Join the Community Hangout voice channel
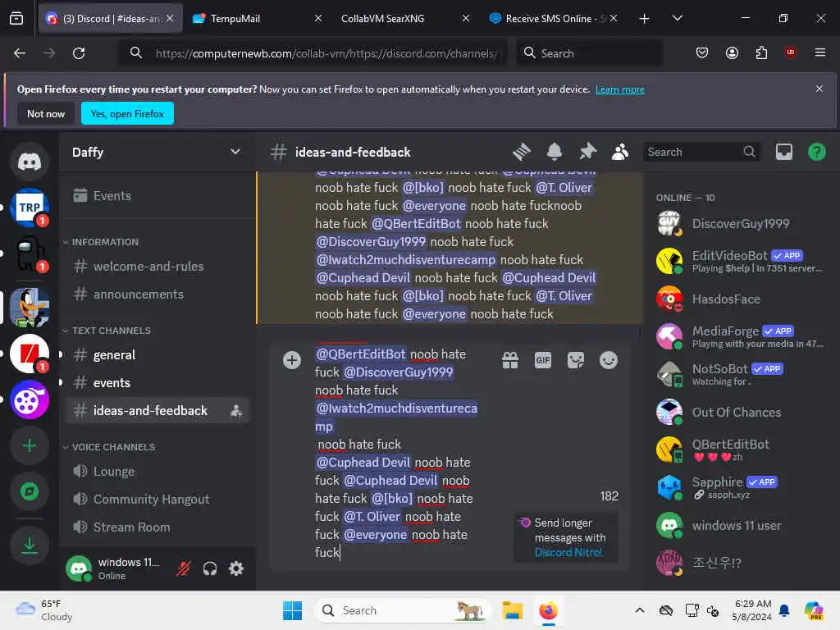This screenshot has height=630, width=840. tap(157, 500)
